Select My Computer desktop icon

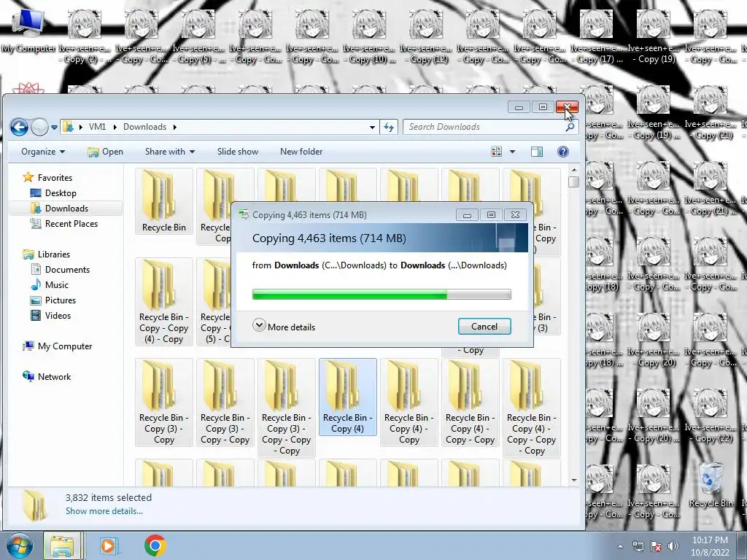click(x=28, y=31)
